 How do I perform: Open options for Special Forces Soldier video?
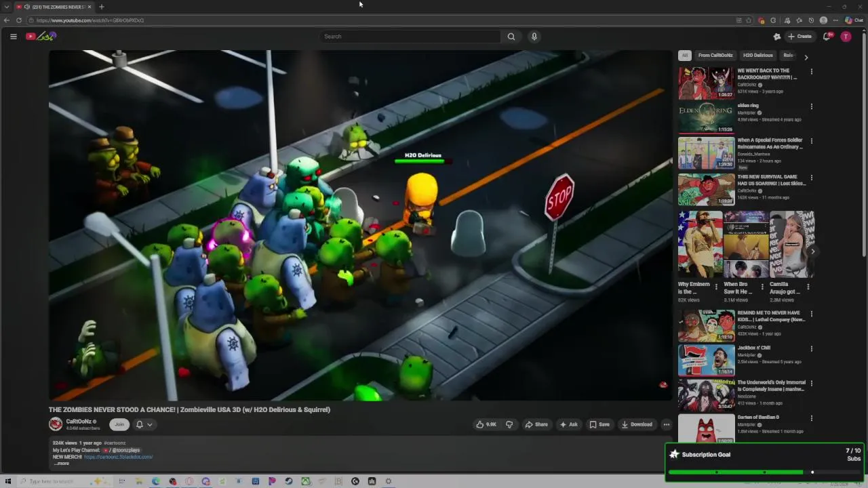(x=811, y=141)
